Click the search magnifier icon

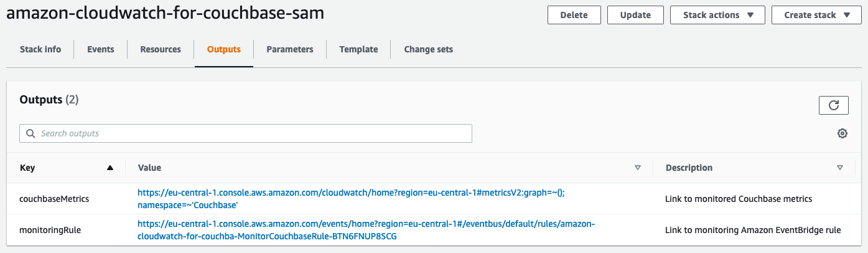coord(30,133)
